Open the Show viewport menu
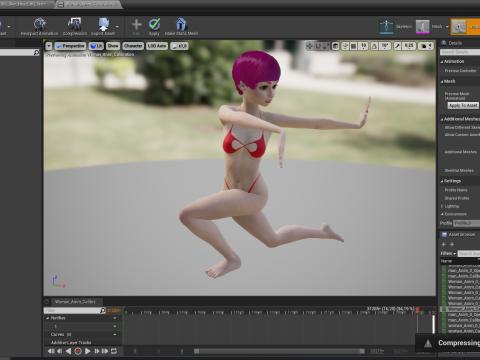The height and width of the screenshot is (360, 480). (113, 46)
